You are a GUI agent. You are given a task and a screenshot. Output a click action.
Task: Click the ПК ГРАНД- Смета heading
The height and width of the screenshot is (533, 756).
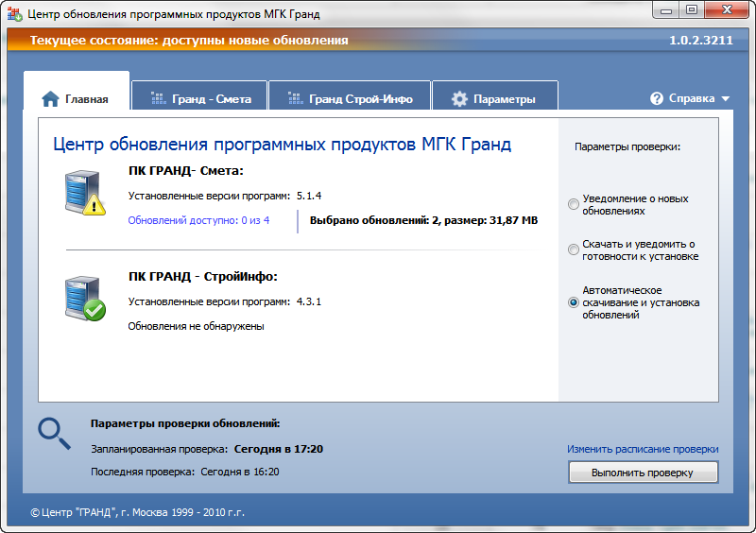(185, 171)
